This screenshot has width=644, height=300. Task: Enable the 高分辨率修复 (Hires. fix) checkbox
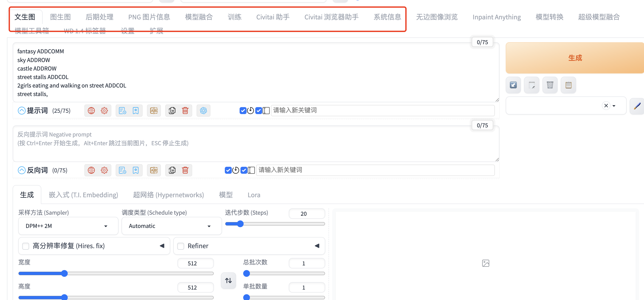(26, 246)
